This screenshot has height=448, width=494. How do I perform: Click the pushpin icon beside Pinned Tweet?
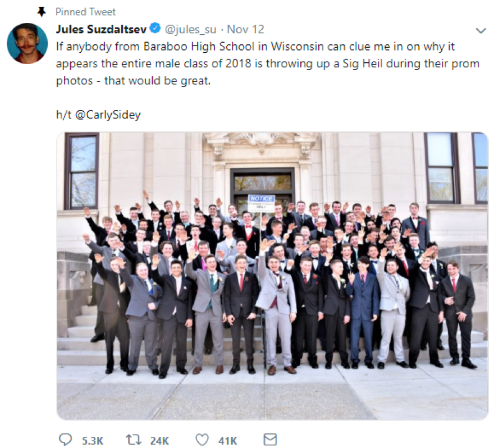click(42, 12)
